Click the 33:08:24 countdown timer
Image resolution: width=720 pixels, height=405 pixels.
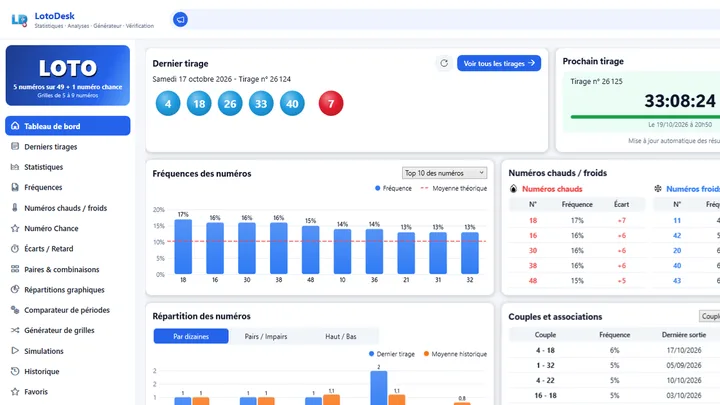(680, 101)
